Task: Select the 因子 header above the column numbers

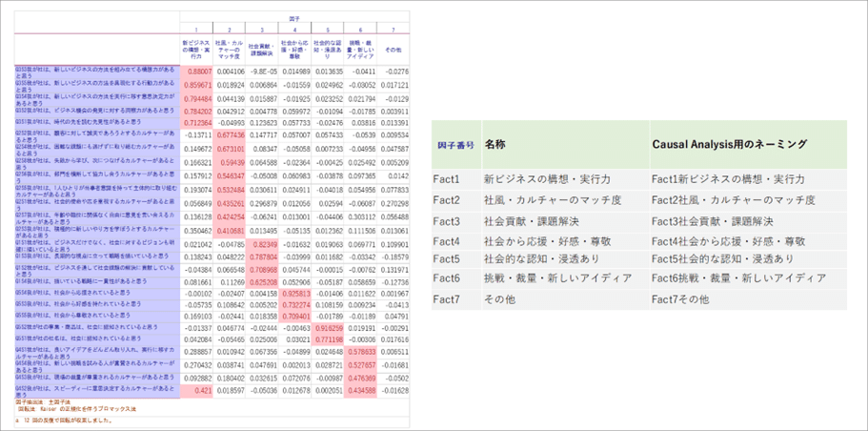Action: (295, 19)
